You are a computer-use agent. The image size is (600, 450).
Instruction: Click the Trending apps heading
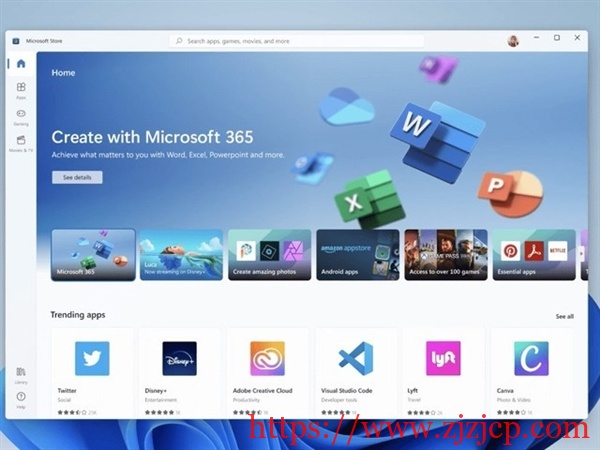(x=78, y=315)
